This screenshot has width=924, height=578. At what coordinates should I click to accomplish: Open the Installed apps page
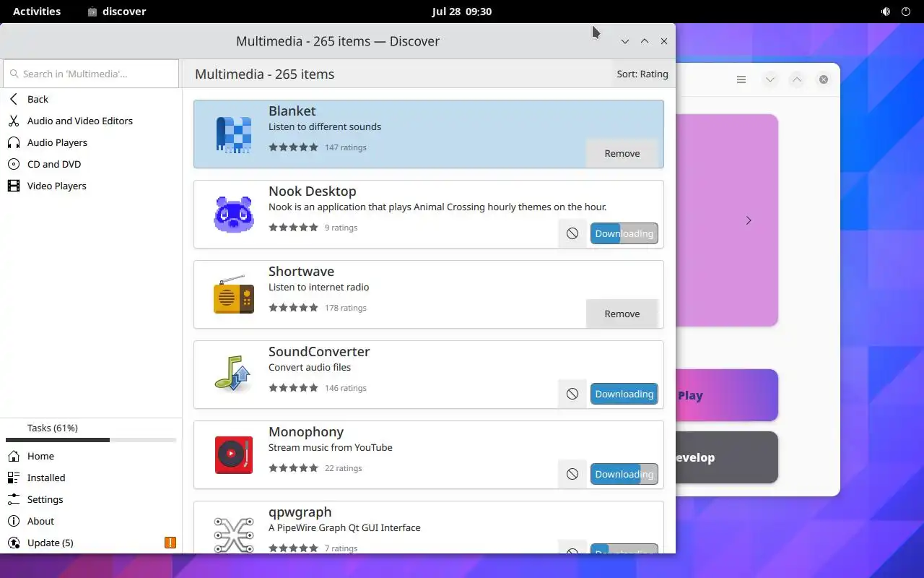91,478
